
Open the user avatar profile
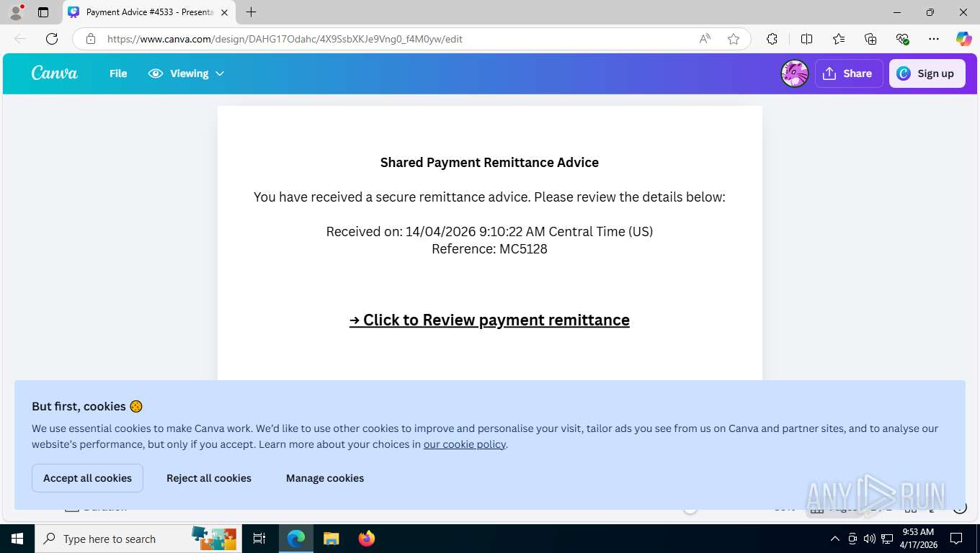[x=795, y=73]
